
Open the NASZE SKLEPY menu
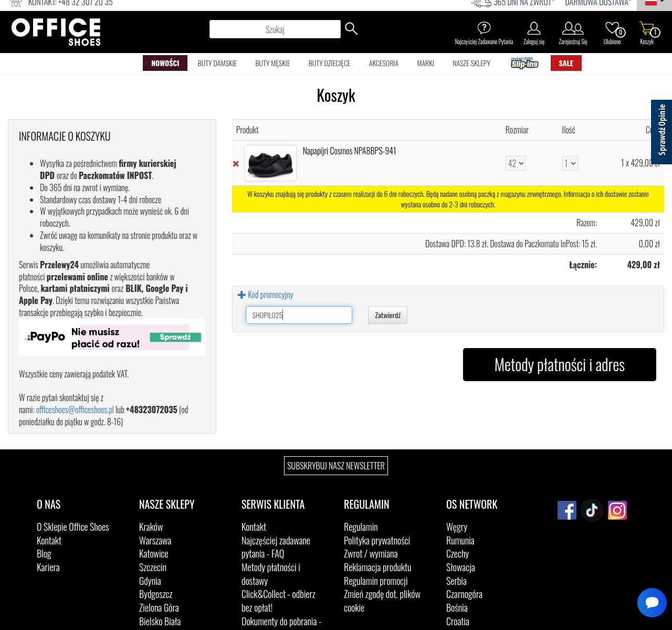coord(471,63)
